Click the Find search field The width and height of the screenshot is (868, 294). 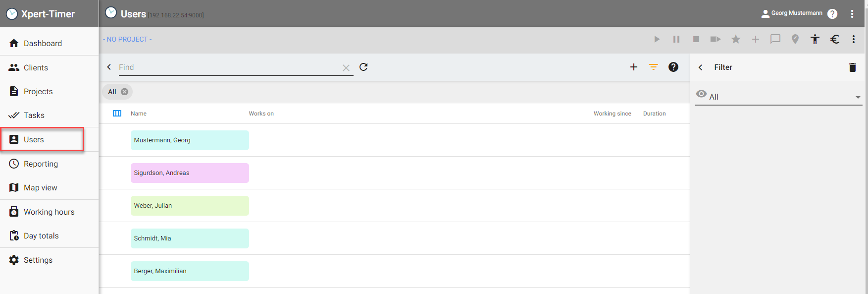click(230, 67)
